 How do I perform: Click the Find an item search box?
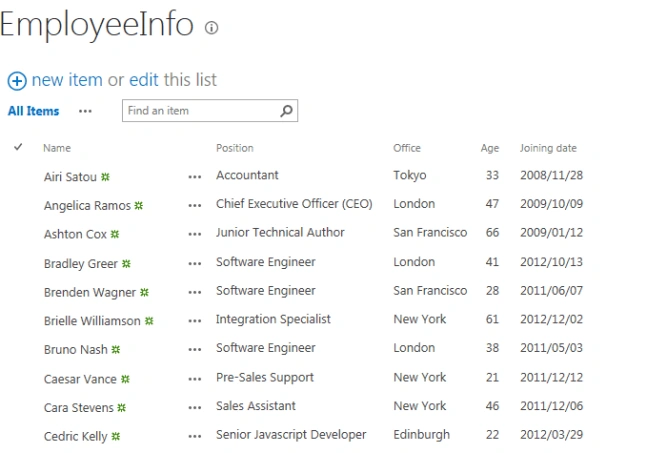pyautogui.click(x=210, y=111)
